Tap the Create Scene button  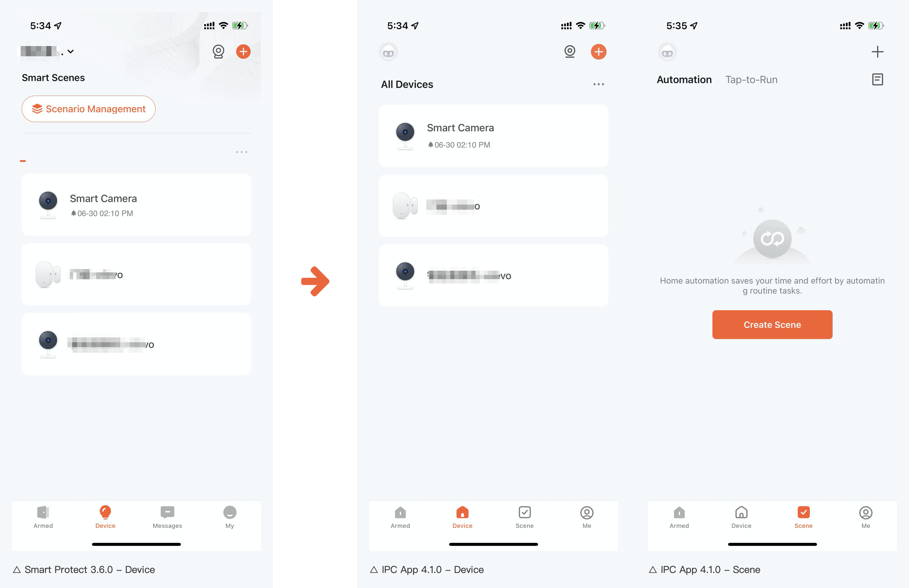(x=773, y=325)
